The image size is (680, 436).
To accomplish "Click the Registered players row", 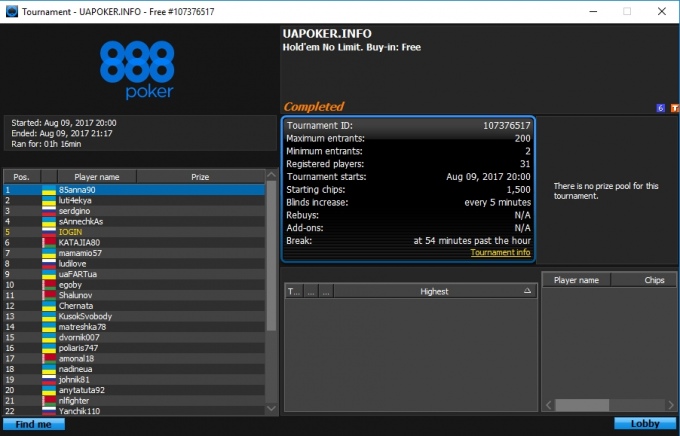I will pyautogui.click(x=408, y=164).
